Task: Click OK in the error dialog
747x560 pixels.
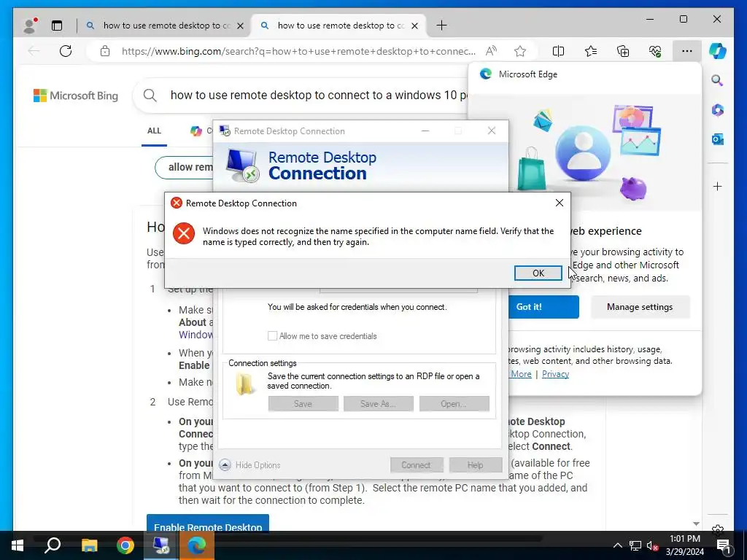Action: [x=538, y=273]
